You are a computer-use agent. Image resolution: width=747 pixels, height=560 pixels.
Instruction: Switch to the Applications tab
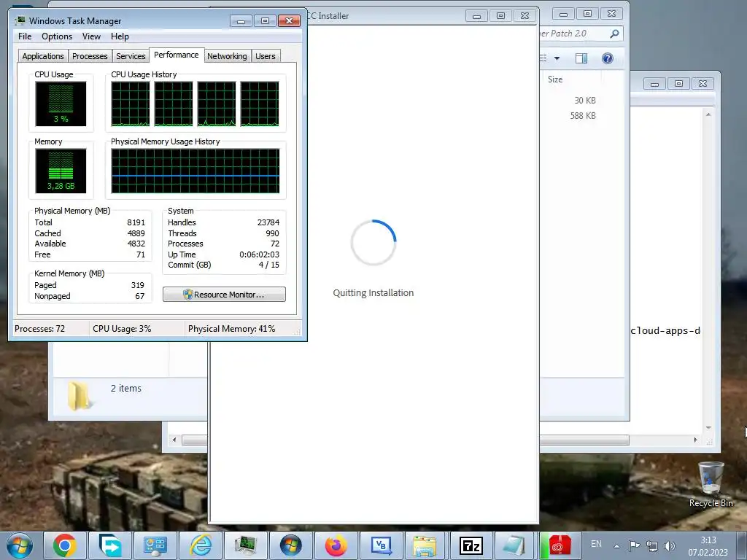tap(43, 56)
